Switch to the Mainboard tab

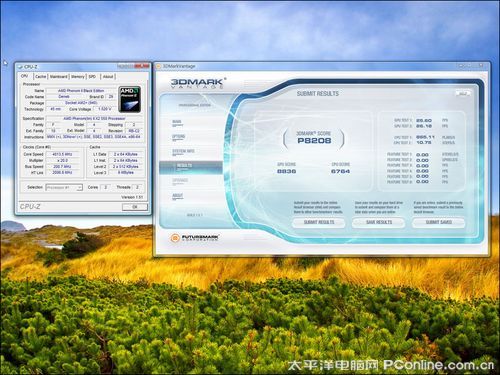(x=59, y=77)
